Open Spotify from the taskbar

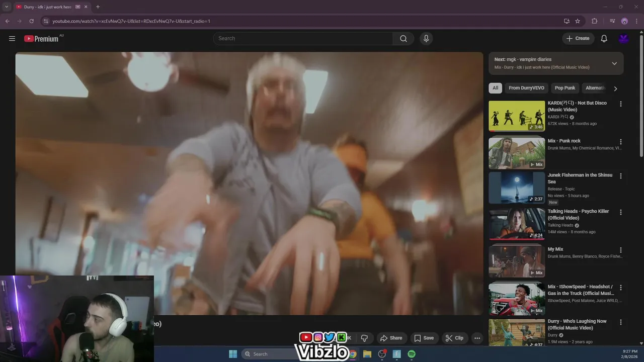point(412,354)
